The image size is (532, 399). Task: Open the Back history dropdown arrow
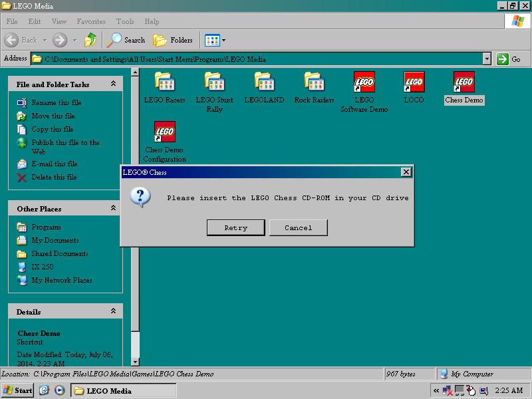click(45, 41)
